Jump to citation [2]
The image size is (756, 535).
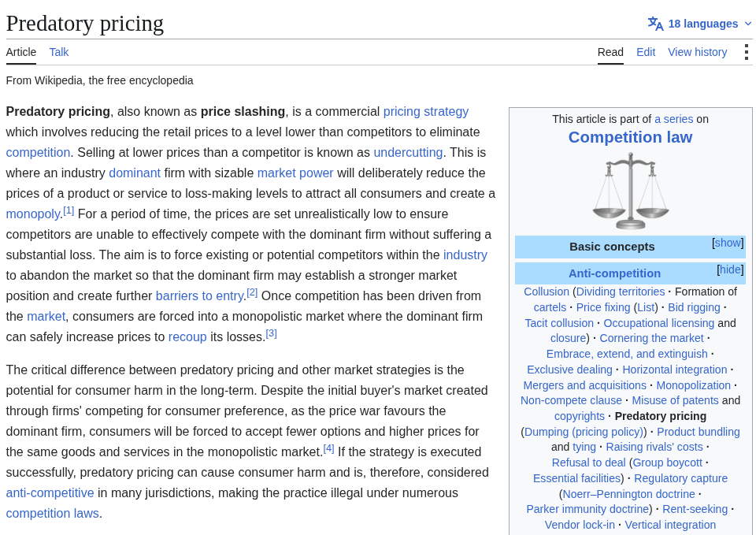(x=252, y=292)
